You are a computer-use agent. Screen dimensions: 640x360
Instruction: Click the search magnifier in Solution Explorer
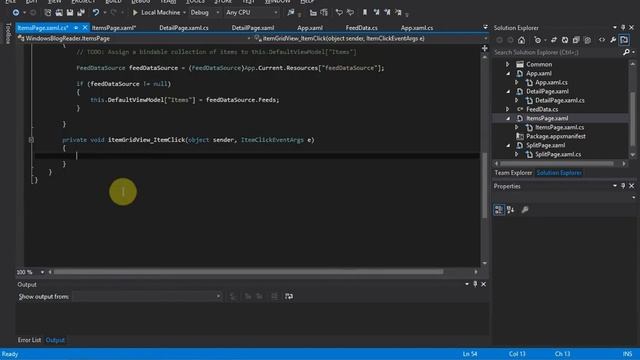(x=627, y=52)
